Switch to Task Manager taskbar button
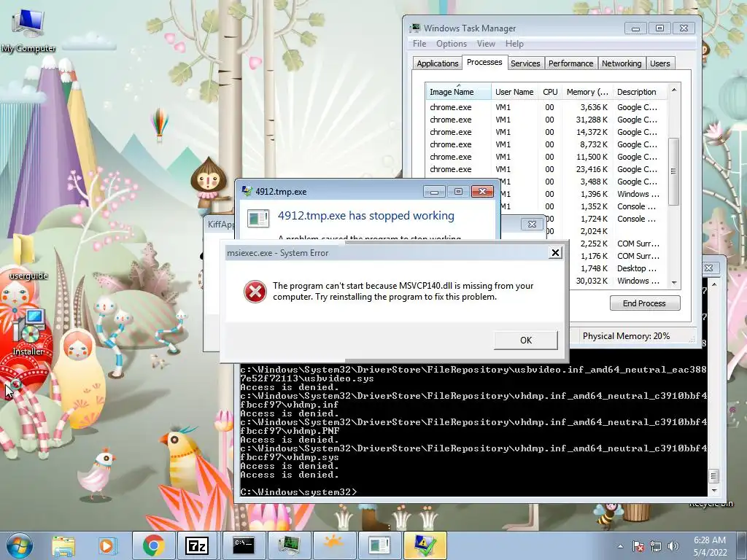 (288, 545)
